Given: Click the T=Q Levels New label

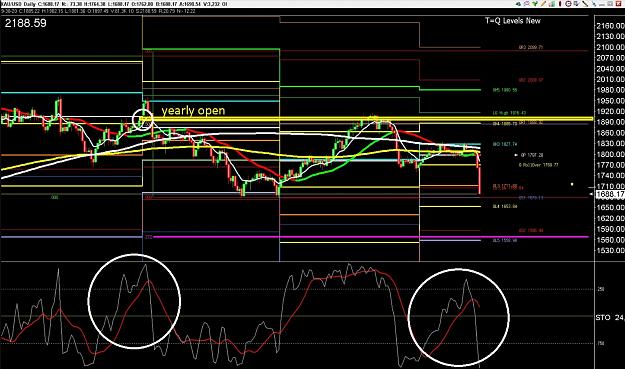Looking at the screenshot, I should coord(513,21).
